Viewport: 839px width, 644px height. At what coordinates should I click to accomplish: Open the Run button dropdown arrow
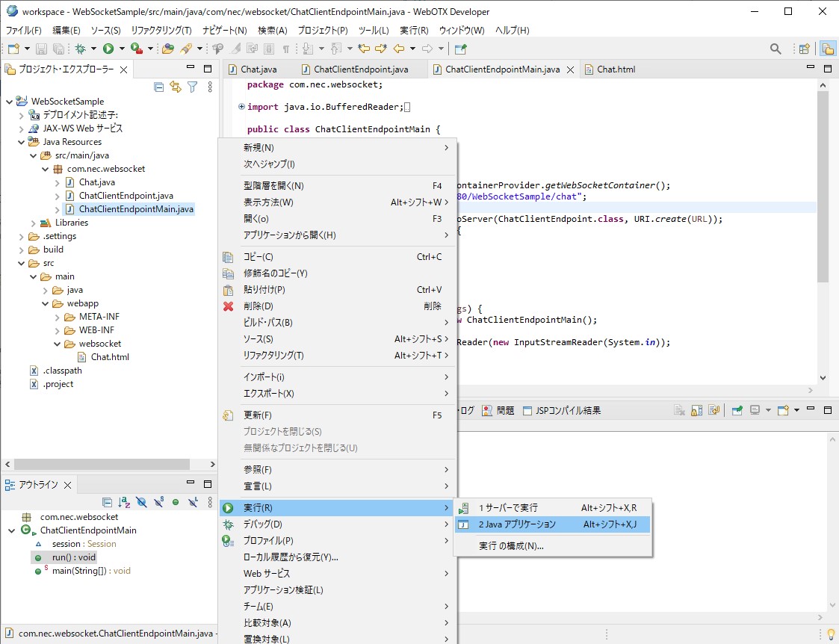122,48
